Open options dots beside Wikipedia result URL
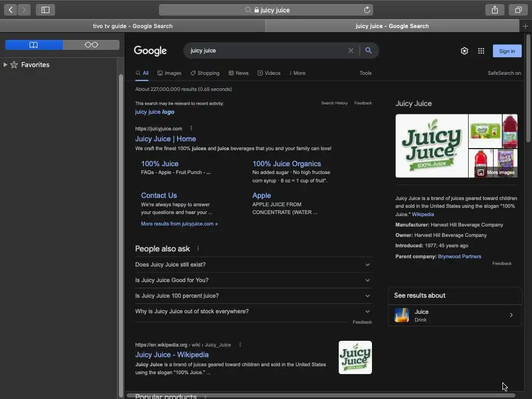The height and width of the screenshot is (399, 532). point(240,344)
